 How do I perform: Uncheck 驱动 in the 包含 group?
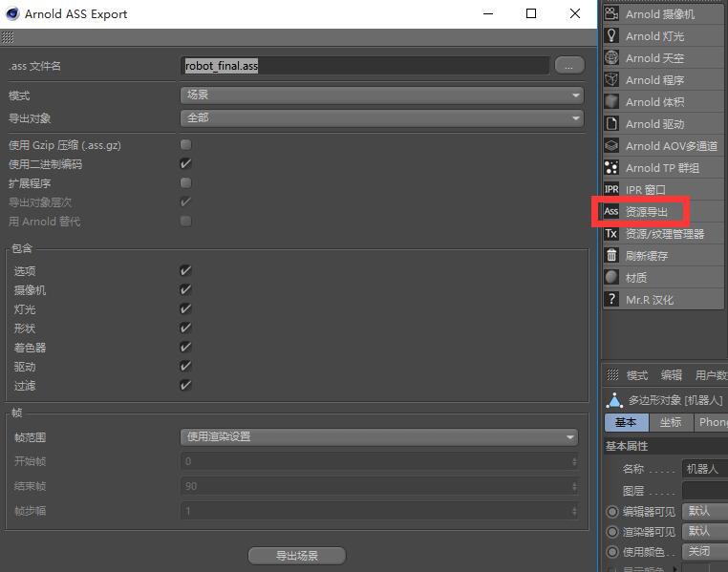point(185,366)
